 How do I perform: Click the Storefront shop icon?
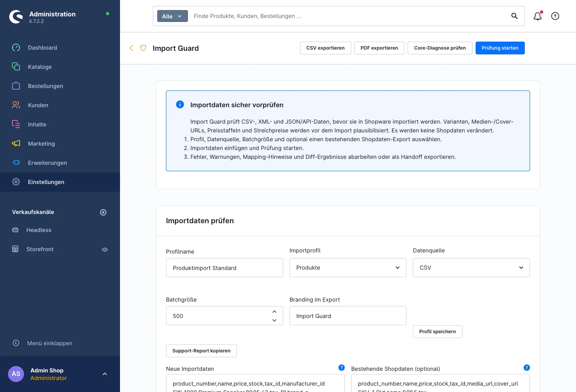(15, 249)
